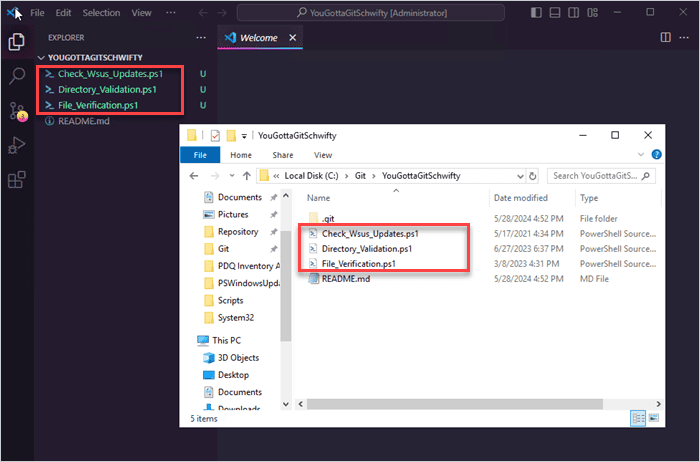Open recent locations dropdown in File Explorer
The width and height of the screenshot is (700, 462).
point(232,176)
